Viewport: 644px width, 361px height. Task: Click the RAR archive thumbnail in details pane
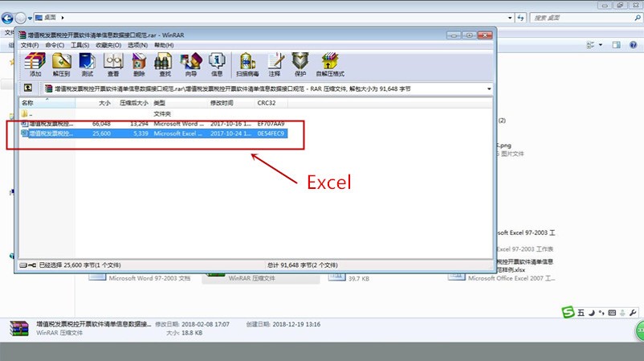19,329
